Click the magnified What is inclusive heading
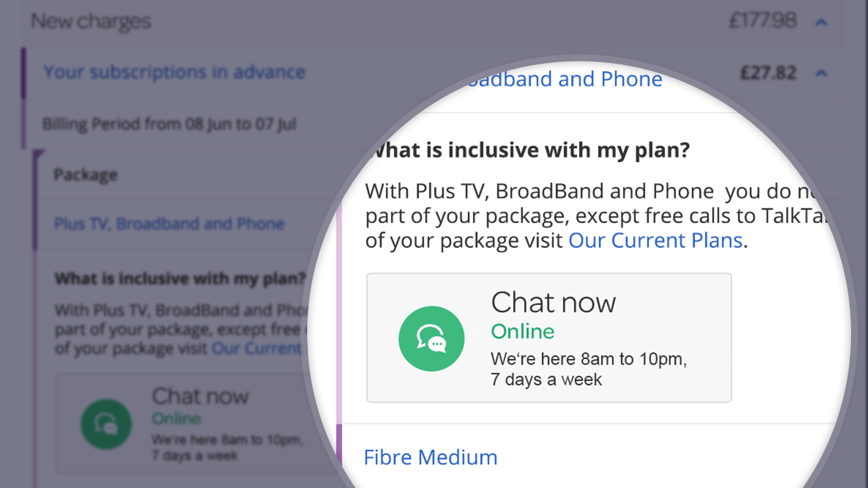 click(529, 150)
